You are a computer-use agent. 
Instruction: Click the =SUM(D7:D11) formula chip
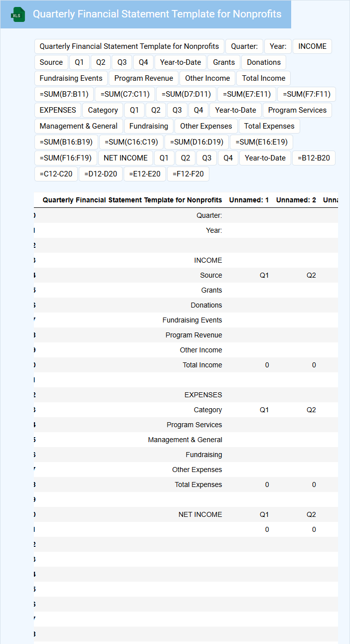(x=186, y=94)
